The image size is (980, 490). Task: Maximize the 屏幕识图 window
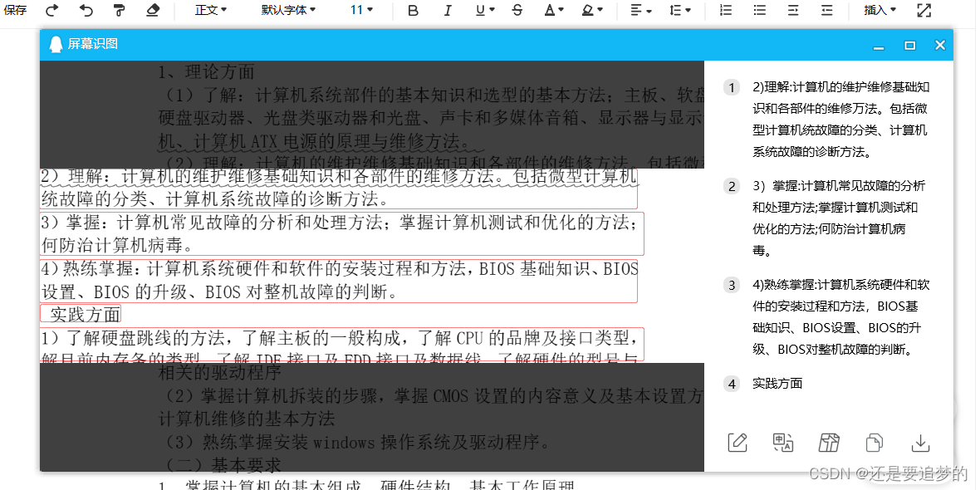[910, 45]
